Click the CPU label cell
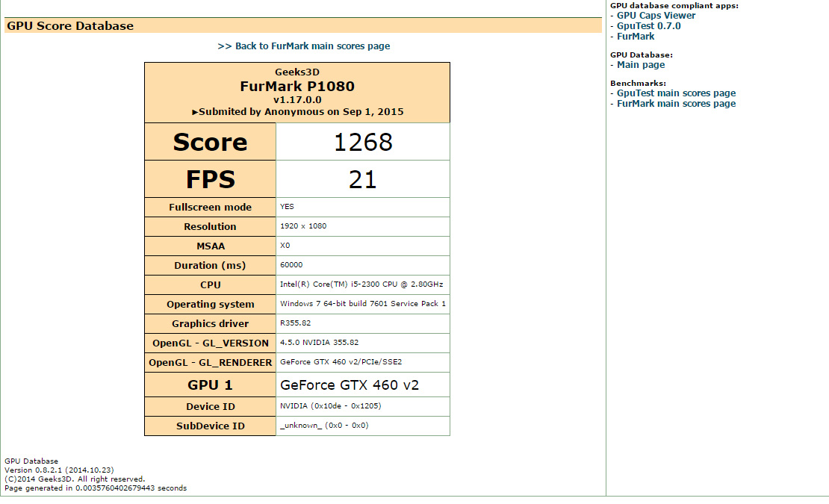 pyautogui.click(x=210, y=284)
